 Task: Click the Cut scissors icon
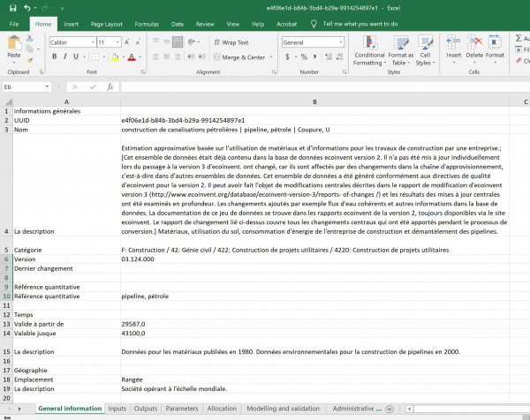30,39
